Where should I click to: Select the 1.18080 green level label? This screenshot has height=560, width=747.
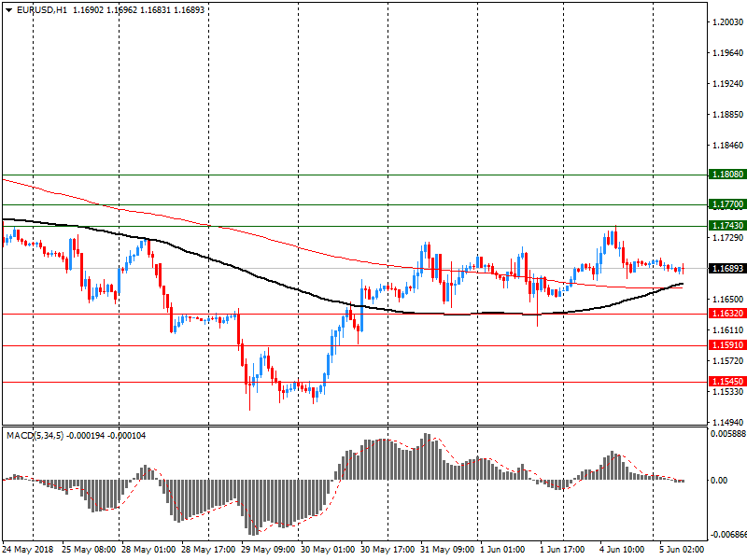tap(727, 175)
